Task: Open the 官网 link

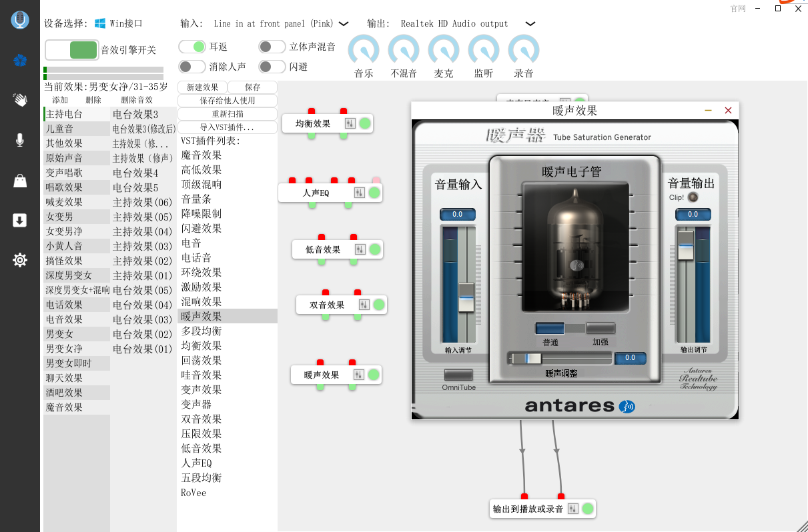Action: [x=738, y=9]
